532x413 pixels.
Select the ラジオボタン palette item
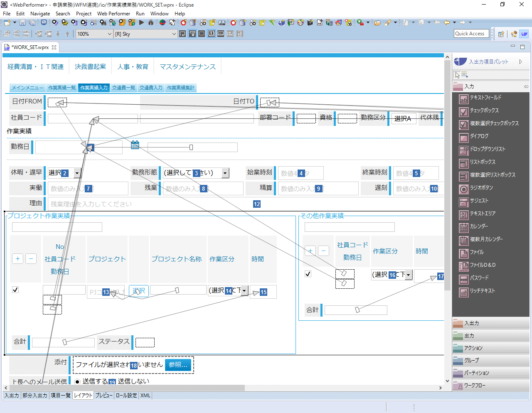click(490, 188)
